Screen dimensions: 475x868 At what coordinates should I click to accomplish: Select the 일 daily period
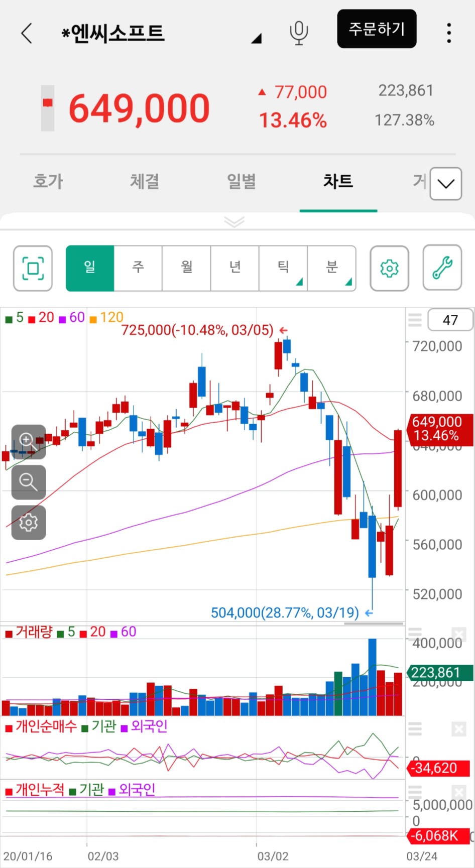click(x=90, y=269)
